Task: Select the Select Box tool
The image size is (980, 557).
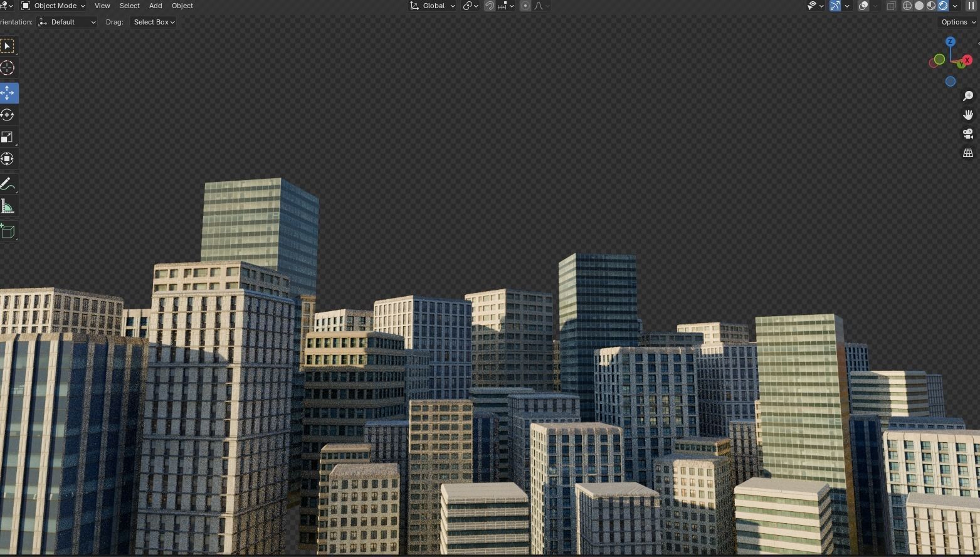Action: 8,46
